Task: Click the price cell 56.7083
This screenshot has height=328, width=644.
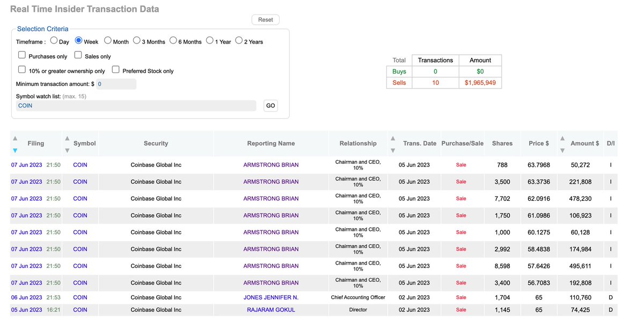Action: tap(538, 283)
